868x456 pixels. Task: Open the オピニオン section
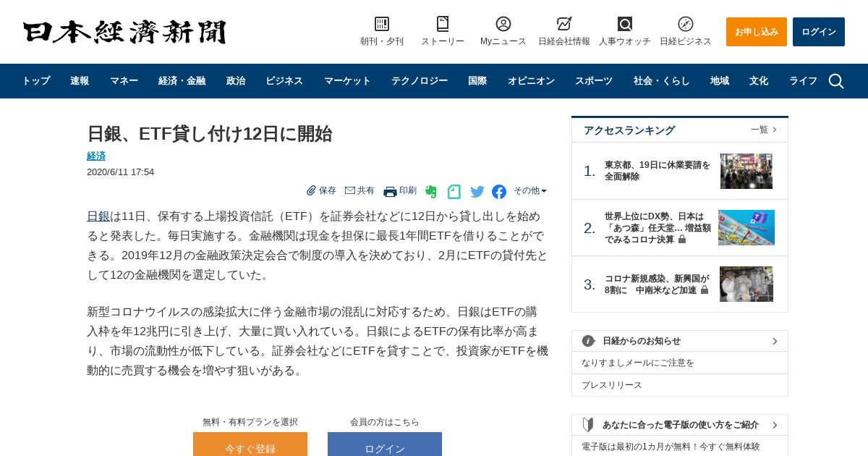tap(531, 81)
